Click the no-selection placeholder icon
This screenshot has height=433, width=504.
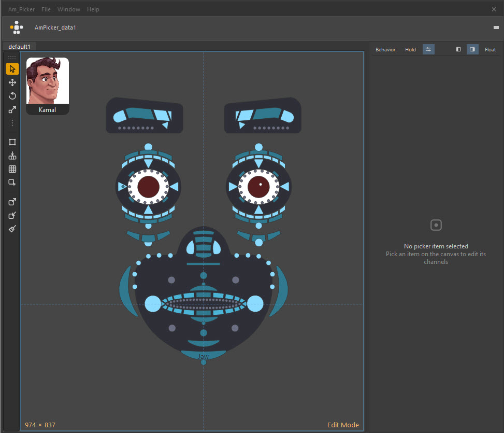pos(436,225)
